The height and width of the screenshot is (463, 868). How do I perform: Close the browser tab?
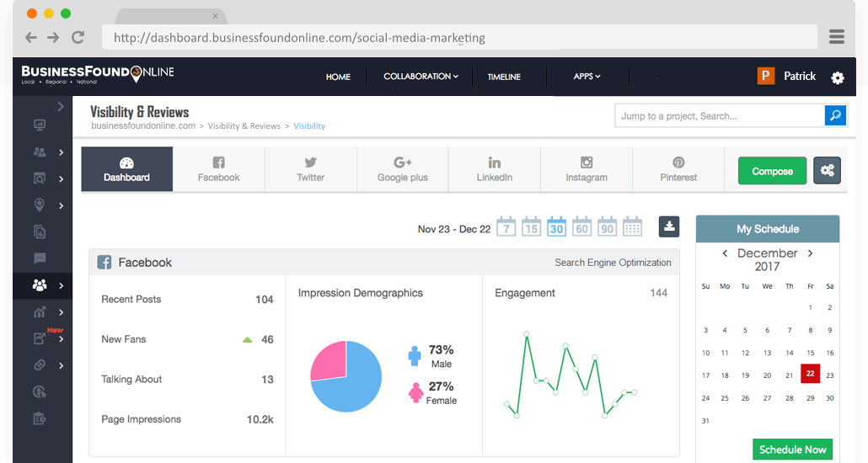(216, 16)
